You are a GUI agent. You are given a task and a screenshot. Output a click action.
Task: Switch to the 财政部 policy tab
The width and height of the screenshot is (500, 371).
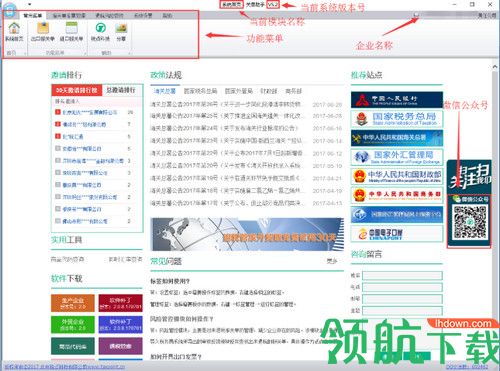pyautogui.click(x=269, y=91)
